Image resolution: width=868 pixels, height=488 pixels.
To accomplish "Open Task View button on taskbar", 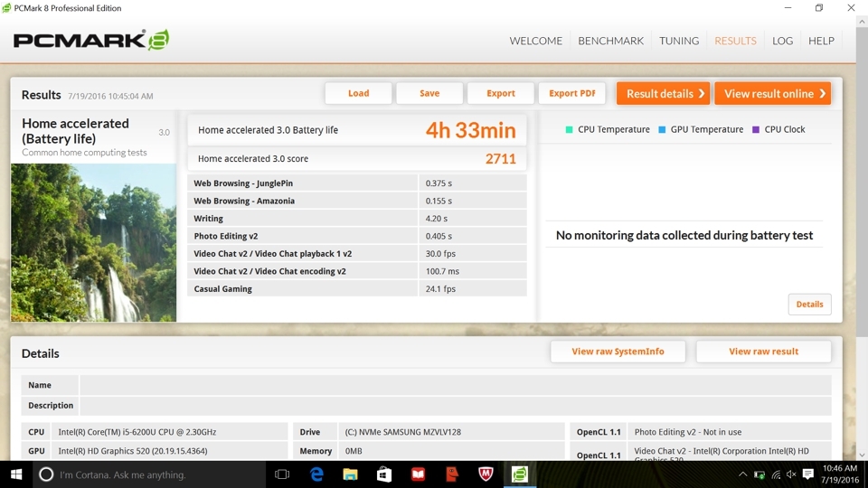I will [x=282, y=474].
